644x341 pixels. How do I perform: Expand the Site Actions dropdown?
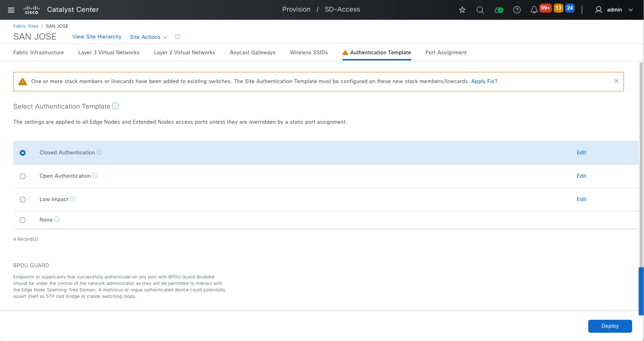(x=149, y=37)
